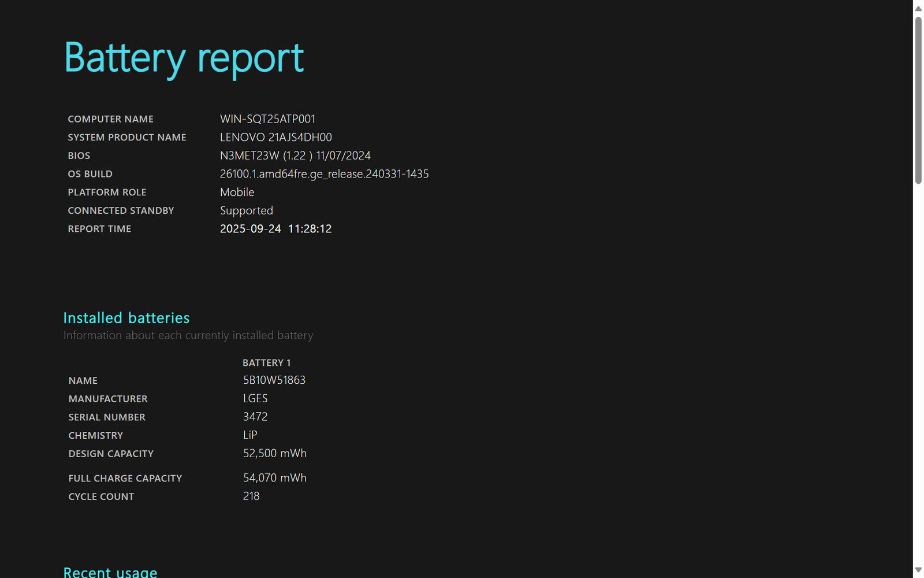Click the design capacity 52,500 mWh value

coord(274,454)
